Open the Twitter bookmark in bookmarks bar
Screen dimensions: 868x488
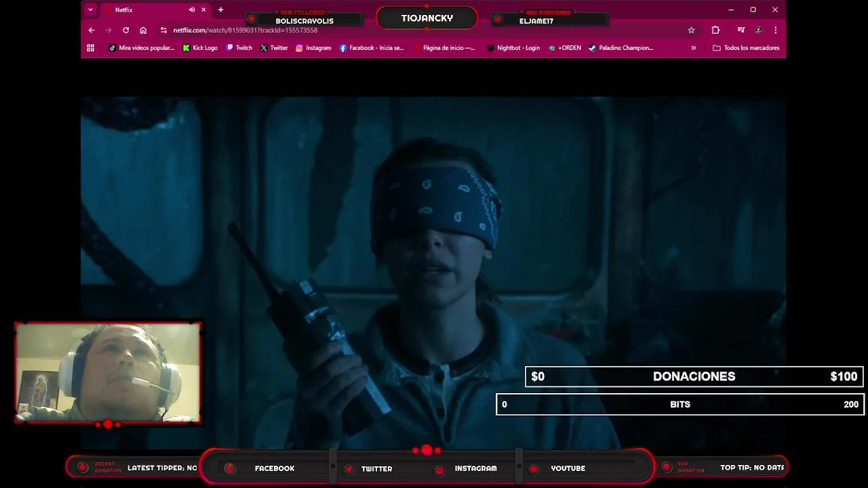click(x=274, y=48)
